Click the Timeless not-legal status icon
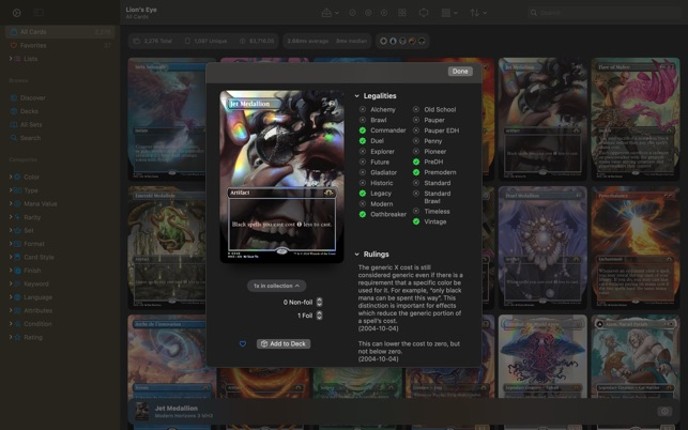This screenshot has height=430, width=688. pos(416,211)
